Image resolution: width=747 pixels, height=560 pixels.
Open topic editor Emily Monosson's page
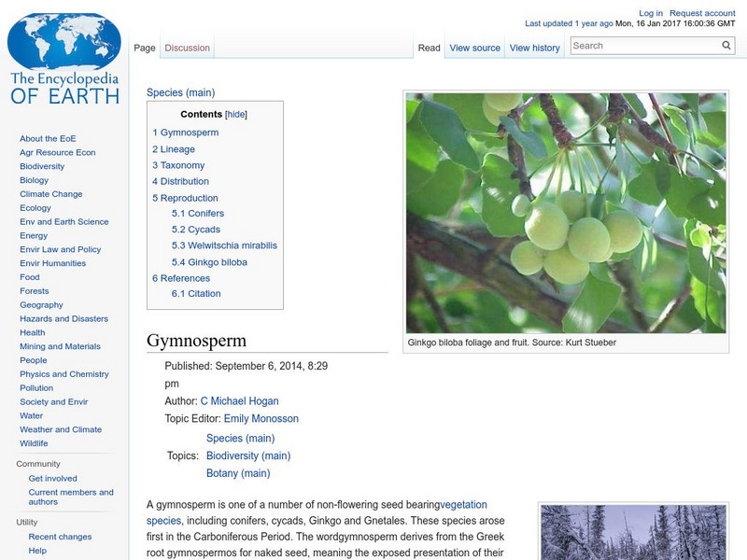coord(261,418)
